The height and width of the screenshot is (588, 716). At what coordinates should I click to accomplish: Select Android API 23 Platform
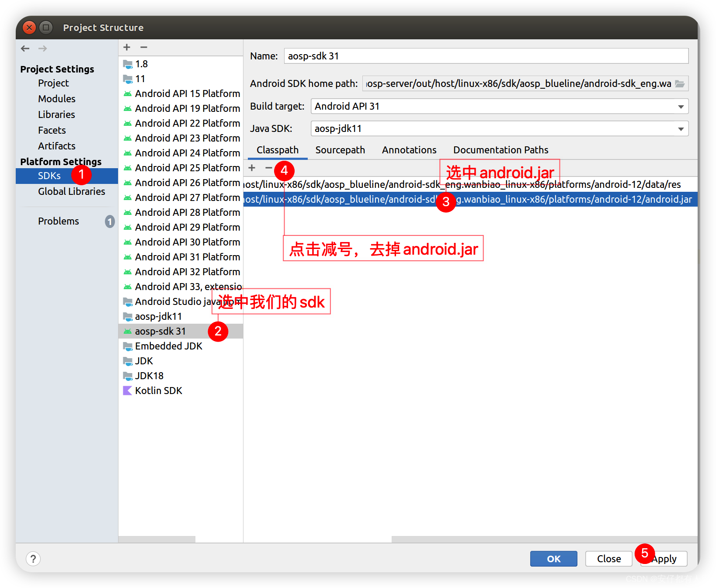181,138
